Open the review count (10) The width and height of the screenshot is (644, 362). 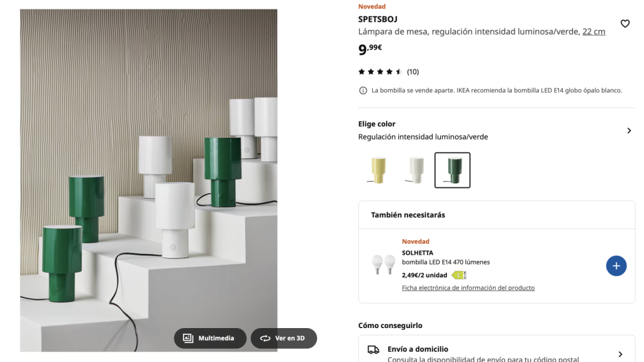coord(413,72)
